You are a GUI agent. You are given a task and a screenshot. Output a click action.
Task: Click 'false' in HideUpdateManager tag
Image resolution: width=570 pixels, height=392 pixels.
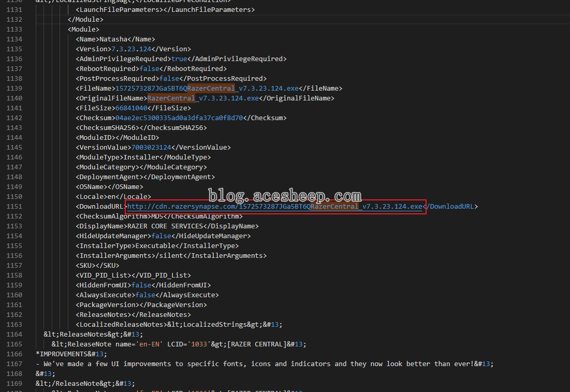[x=161, y=236]
